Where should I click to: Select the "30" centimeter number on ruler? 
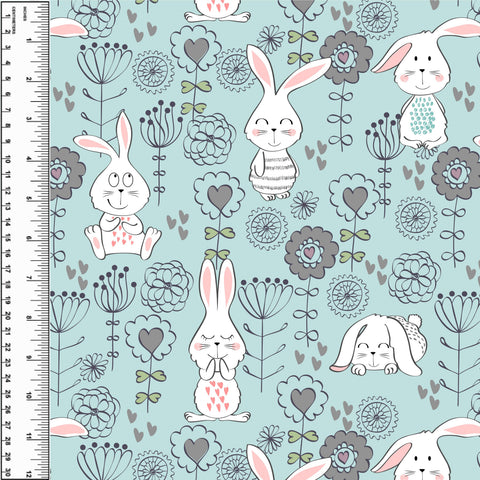coord(7,472)
